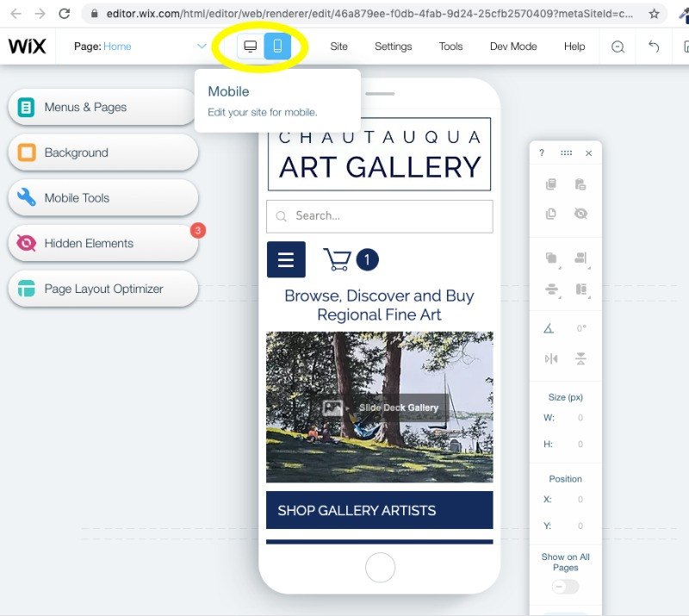Select the mobile editor view icon
This screenshot has width=689, height=616.
pyautogui.click(x=277, y=47)
